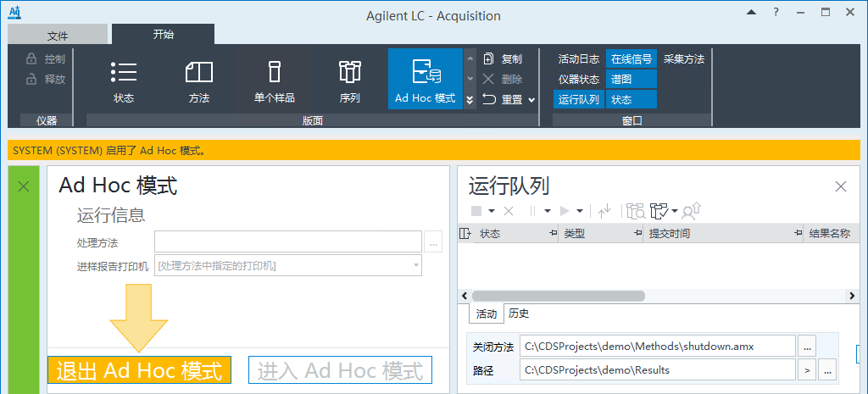This screenshot has width=868, height=394.
Task: Switch to the 活动 tab
Action: click(487, 314)
